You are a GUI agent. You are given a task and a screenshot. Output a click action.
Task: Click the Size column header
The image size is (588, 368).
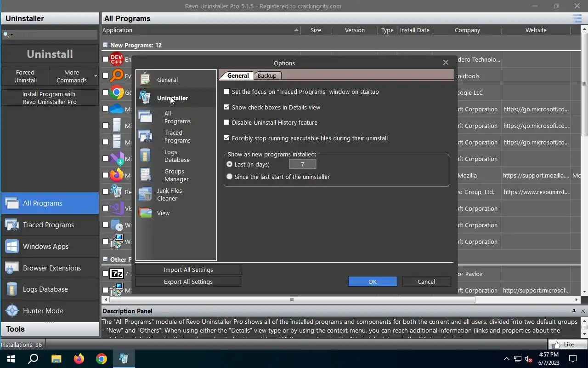click(x=316, y=30)
